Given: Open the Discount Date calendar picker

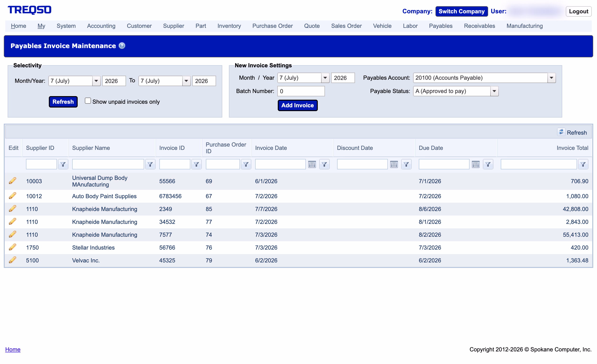Looking at the screenshot, I should (394, 164).
